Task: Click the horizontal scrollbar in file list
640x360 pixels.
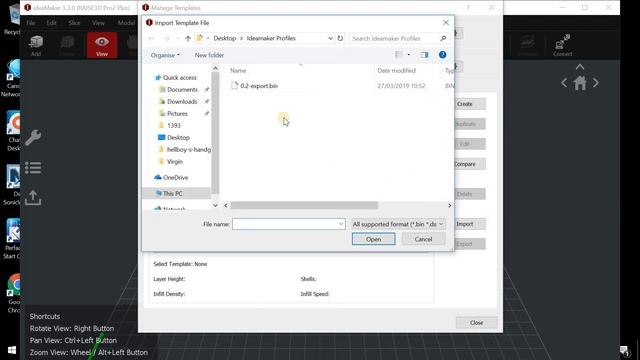Action: coord(304,205)
